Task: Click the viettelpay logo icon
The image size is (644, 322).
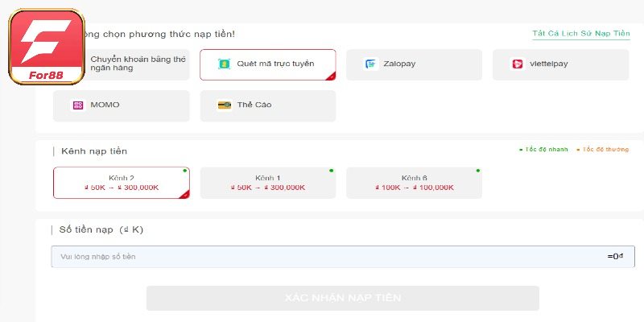Action: click(517, 64)
